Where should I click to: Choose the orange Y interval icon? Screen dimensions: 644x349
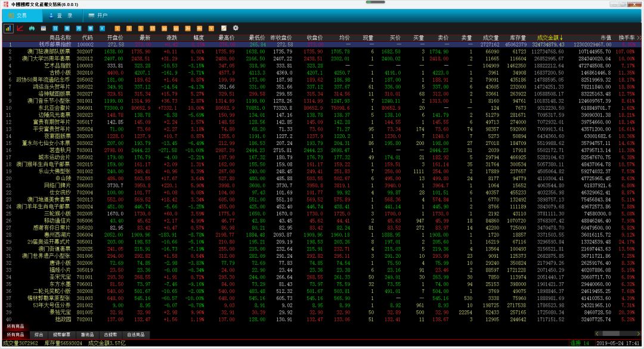(211, 29)
